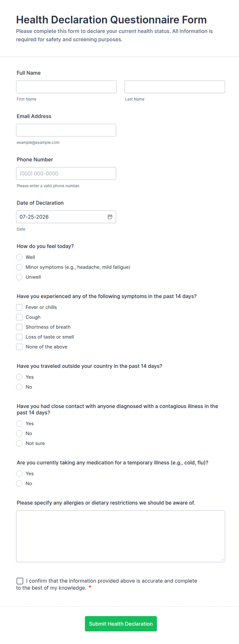Select the Well radio option
The image size is (239, 644).
coord(19,257)
